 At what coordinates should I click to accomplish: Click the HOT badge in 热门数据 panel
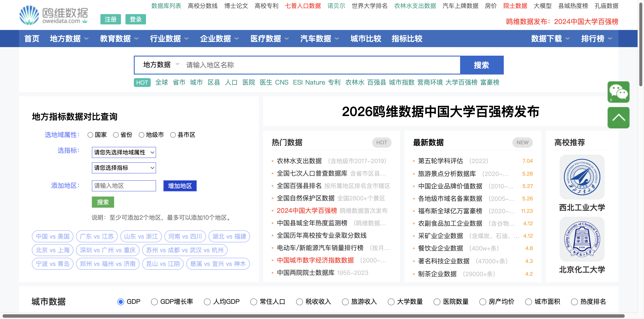[382, 143]
